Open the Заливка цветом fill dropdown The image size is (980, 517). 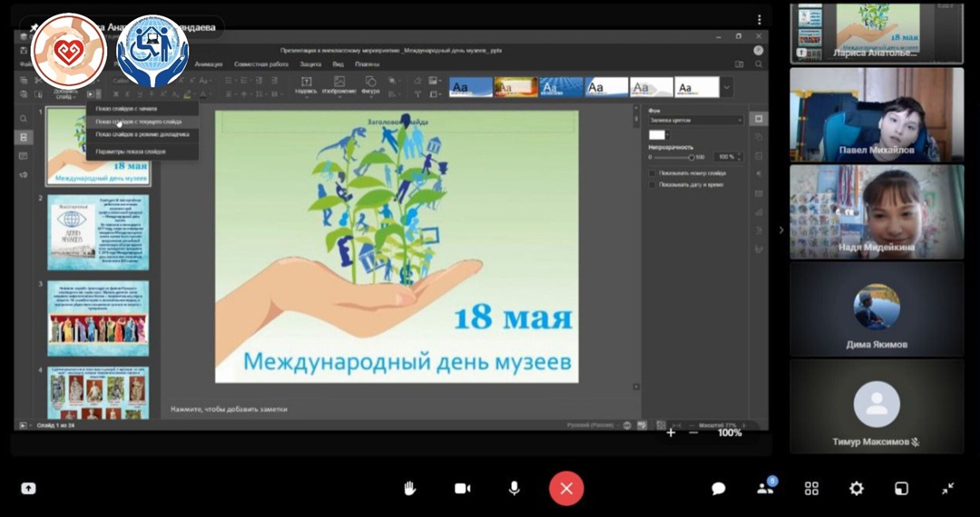coord(696,120)
